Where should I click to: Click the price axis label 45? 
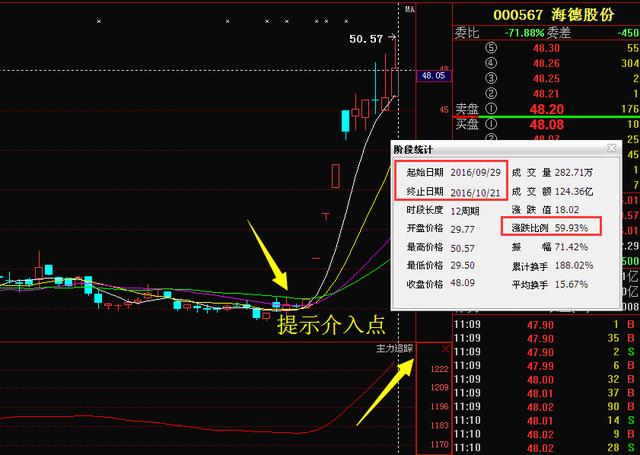click(x=444, y=110)
